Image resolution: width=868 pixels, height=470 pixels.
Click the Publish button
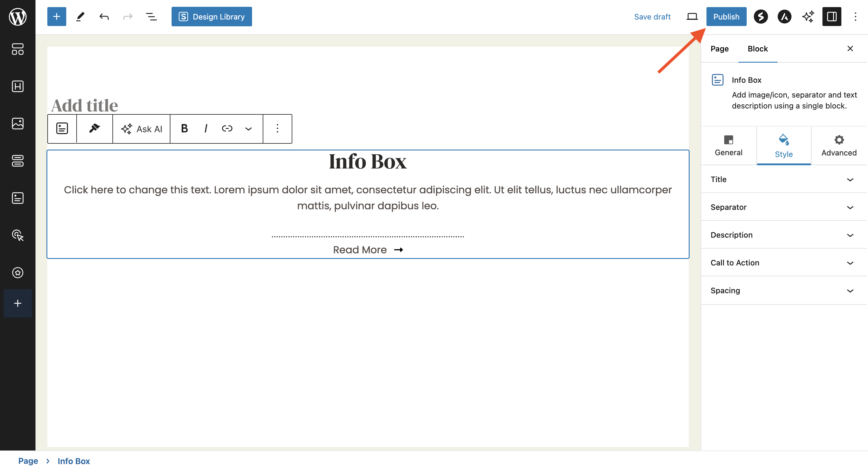point(726,17)
